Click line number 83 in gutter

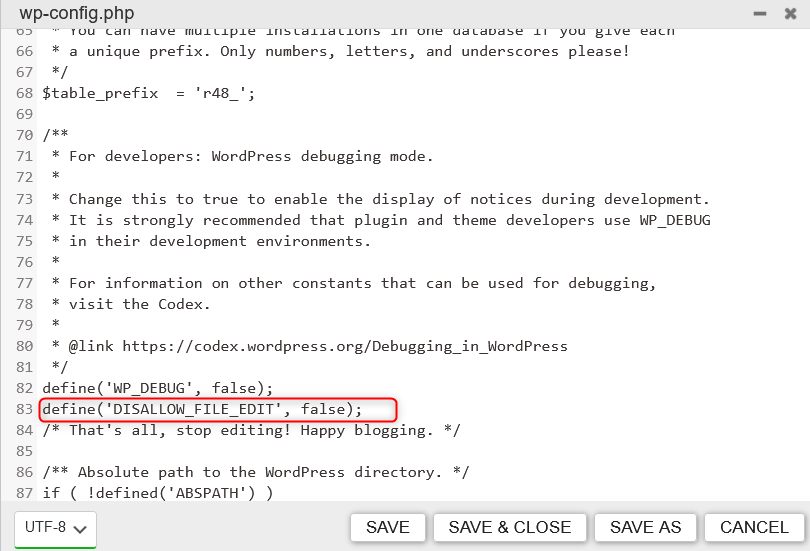24,409
